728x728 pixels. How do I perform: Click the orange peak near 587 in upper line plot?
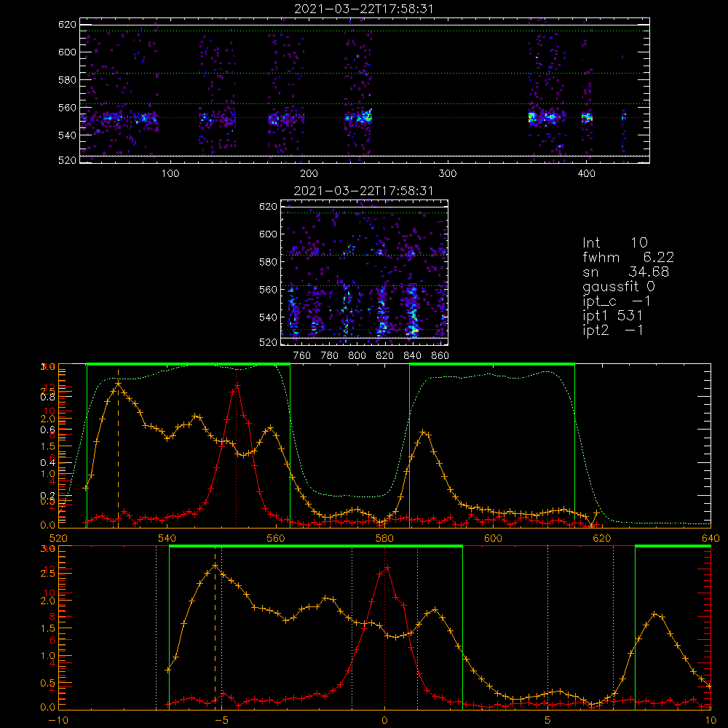coord(423,432)
